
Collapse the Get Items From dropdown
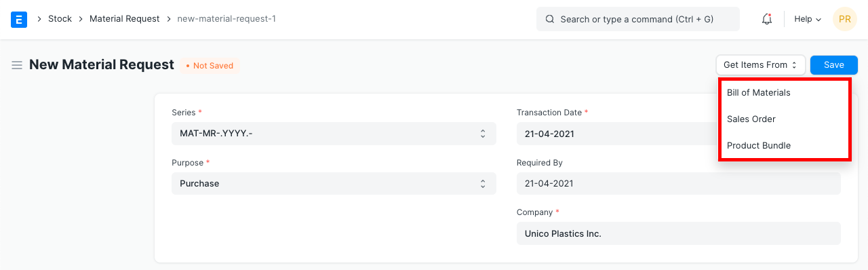[760, 65]
